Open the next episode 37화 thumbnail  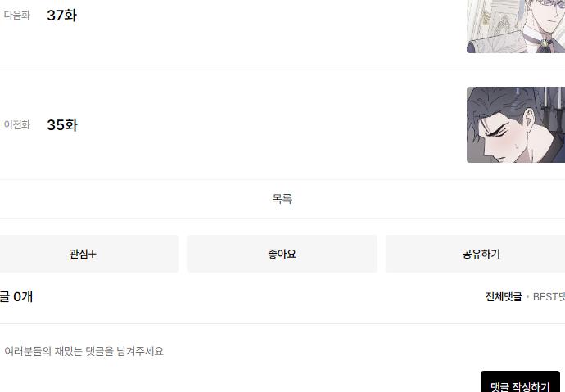[x=516, y=26]
